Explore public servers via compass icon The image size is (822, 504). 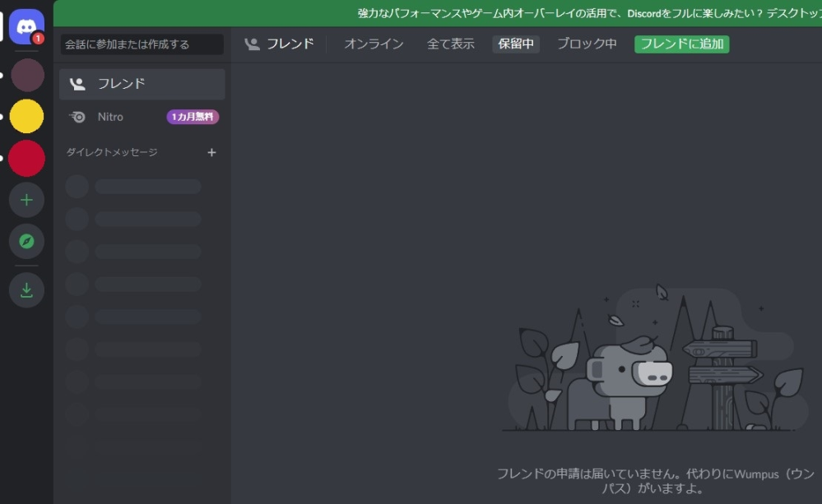[x=26, y=241]
